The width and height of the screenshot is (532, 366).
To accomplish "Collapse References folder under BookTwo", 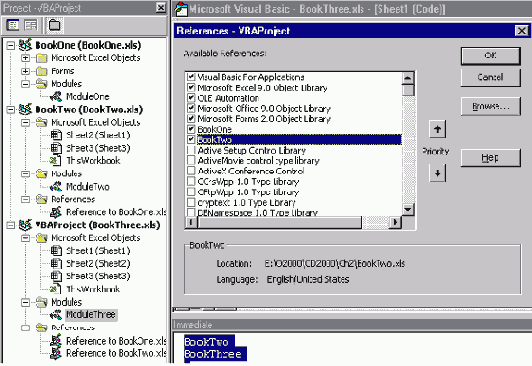I will (25, 199).
